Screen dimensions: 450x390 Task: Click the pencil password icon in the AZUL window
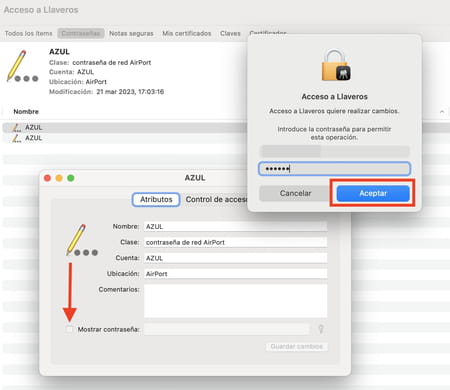(81, 240)
